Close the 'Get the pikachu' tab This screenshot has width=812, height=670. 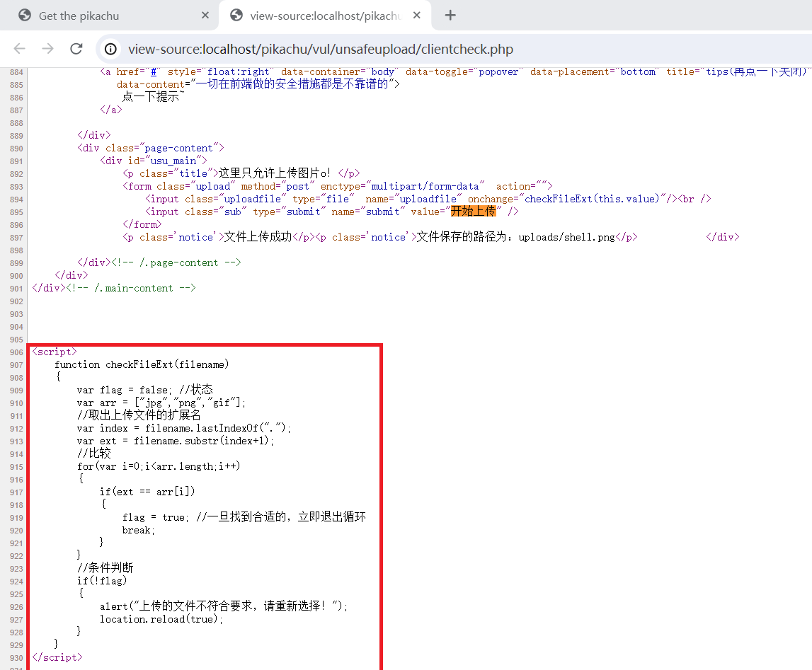tap(205, 16)
